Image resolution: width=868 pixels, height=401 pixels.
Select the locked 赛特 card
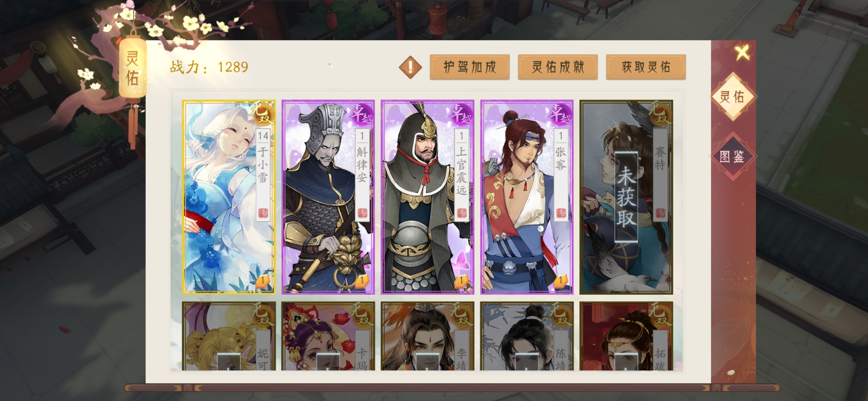[x=626, y=197]
